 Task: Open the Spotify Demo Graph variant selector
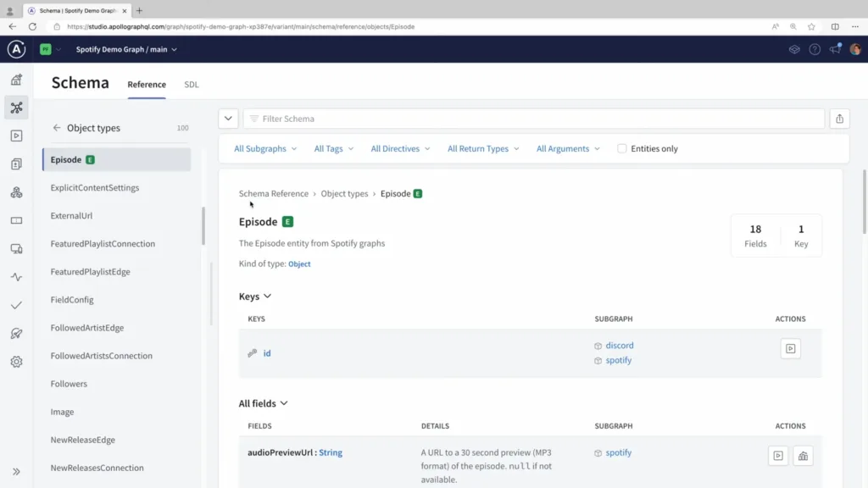coord(127,49)
